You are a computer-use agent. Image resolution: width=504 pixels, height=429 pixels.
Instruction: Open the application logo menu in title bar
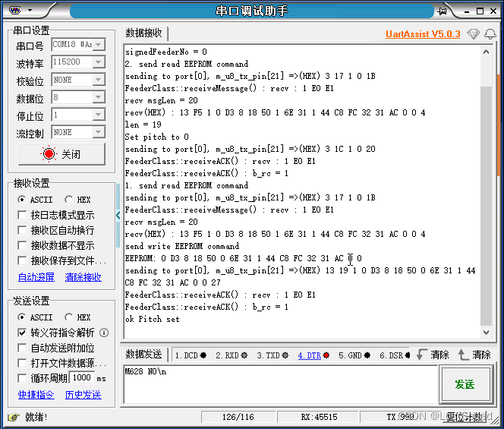(x=14, y=11)
